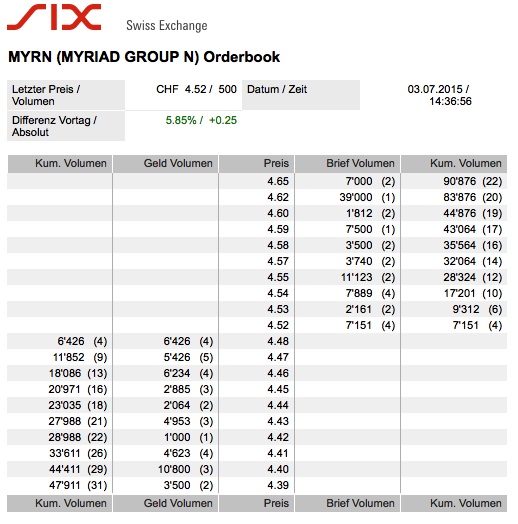Image resolution: width=518 pixels, height=524 pixels.
Task: Click cumulative volume 28'324 (12)
Action: pos(473,277)
